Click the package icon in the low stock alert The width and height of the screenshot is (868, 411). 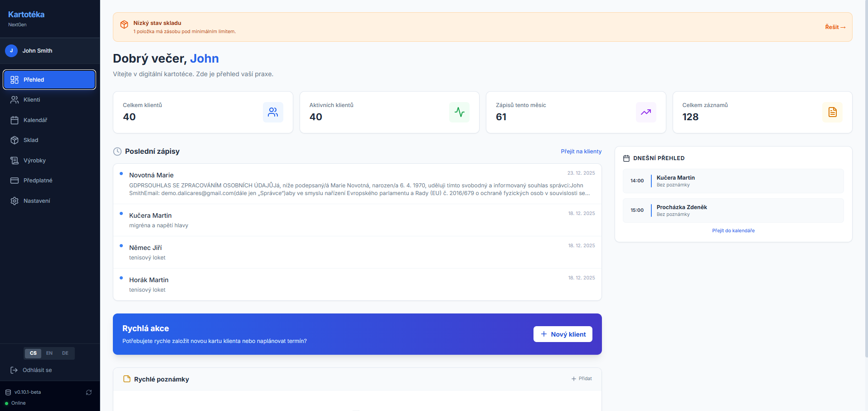coord(124,24)
